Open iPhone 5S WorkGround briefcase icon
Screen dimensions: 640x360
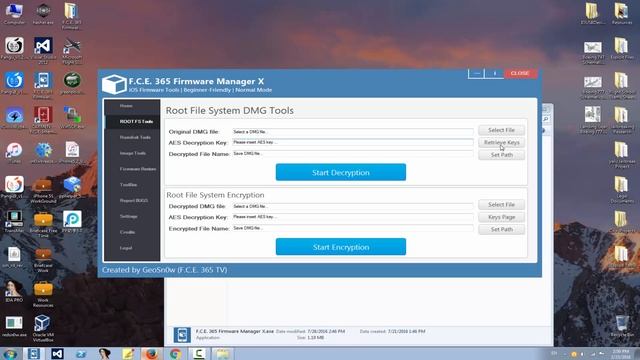tap(43, 190)
